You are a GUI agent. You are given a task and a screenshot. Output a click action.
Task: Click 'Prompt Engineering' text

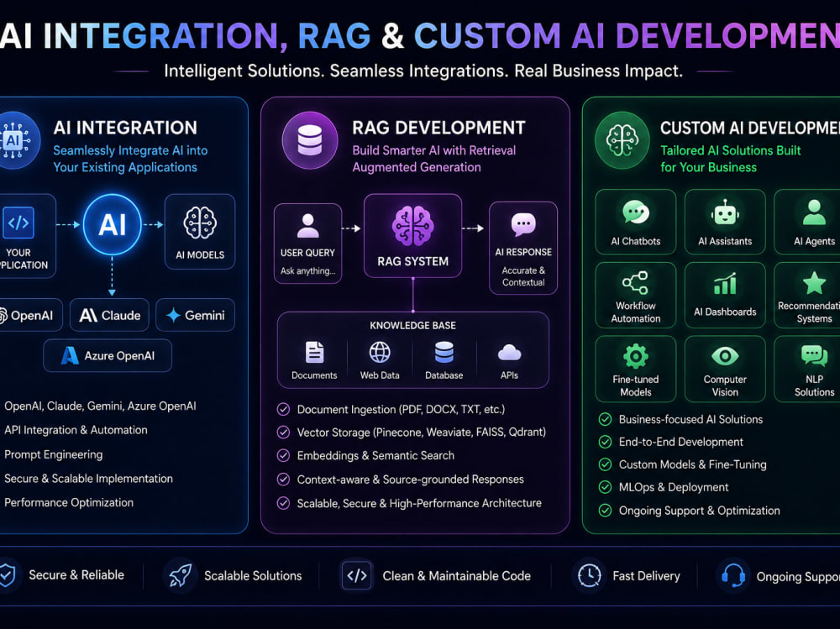[x=53, y=454]
